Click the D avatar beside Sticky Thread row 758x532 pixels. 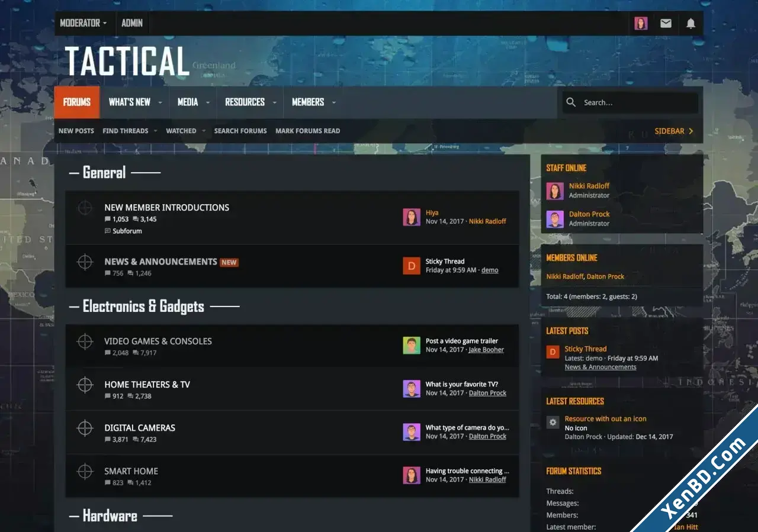tap(412, 266)
